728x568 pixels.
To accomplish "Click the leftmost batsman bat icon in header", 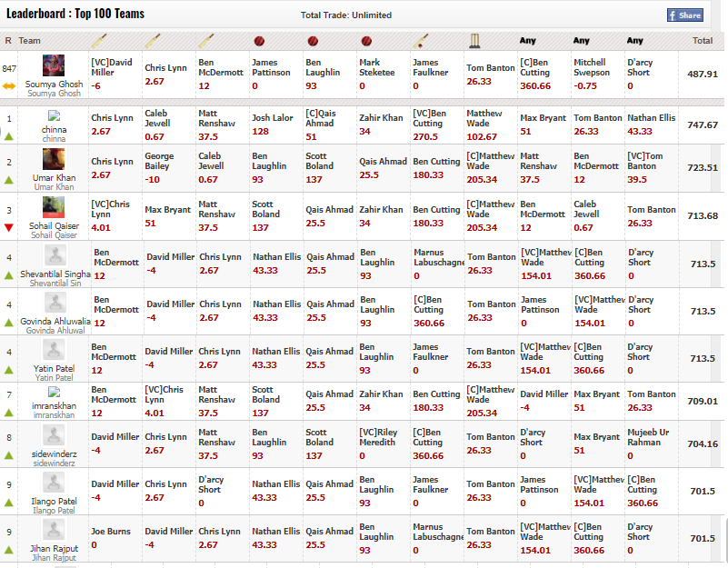I will (x=99, y=40).
